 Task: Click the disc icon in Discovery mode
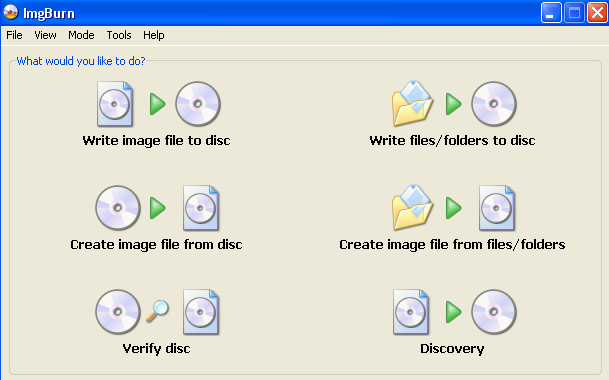[494, 312]
